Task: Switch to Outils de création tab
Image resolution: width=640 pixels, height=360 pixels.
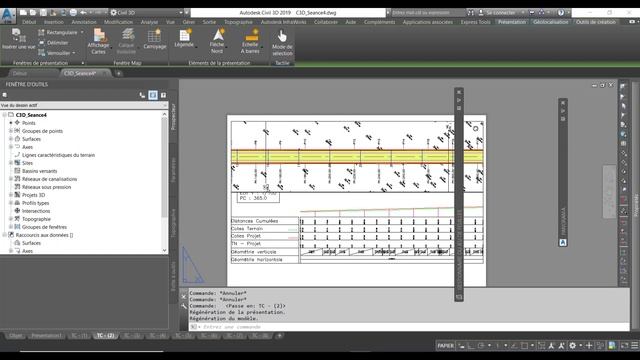Action: pos(596,22)
